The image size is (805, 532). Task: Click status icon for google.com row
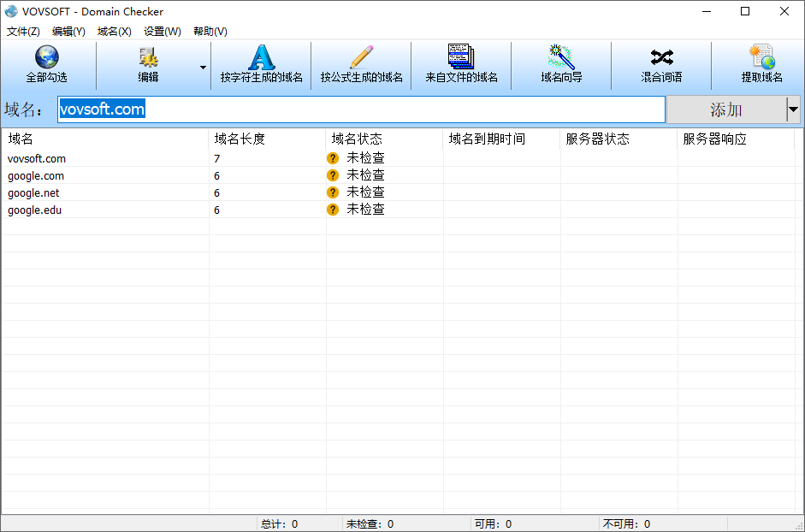coord(333,175)
